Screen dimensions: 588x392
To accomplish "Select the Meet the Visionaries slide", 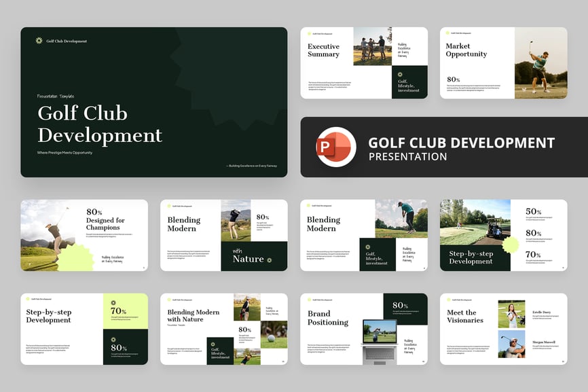I will coord(503,329).
